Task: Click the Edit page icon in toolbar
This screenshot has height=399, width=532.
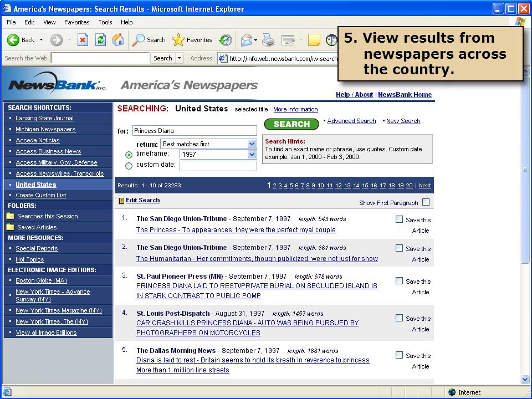Action: coord(288,40)
